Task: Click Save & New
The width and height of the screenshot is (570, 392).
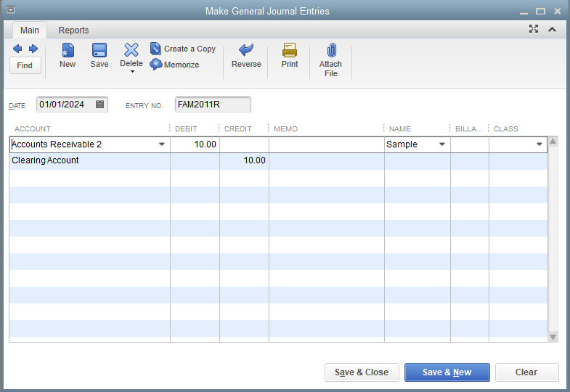Action: pyautogui.click(x=447, y=372)
